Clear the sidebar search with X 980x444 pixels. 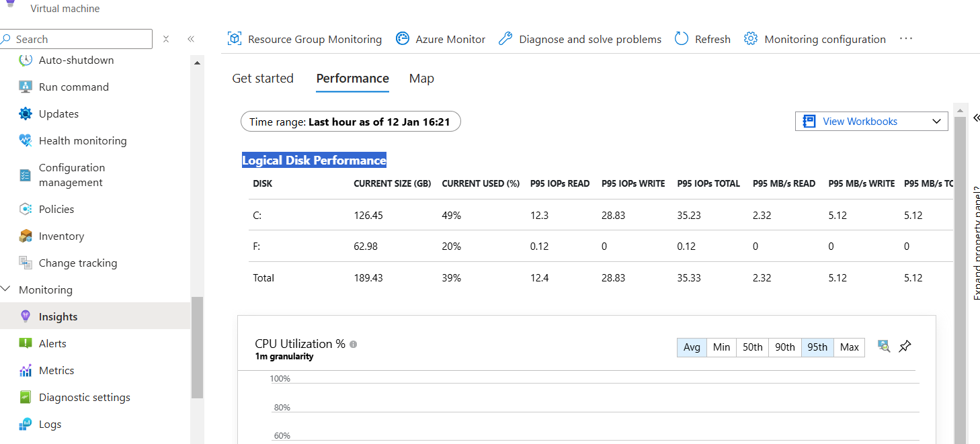pyautogui.click(x=166, y=39)
